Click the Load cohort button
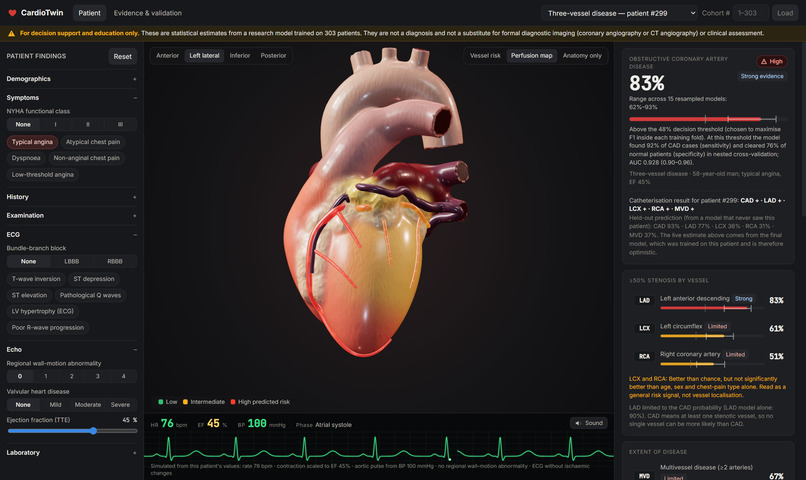Image resolution: width=806 pixels, height=480 pixels. 785,13
